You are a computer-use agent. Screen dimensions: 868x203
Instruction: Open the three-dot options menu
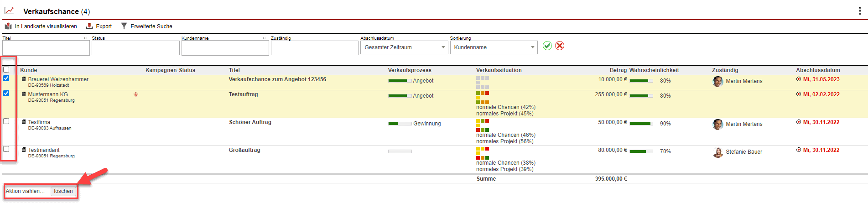(860, 11)
